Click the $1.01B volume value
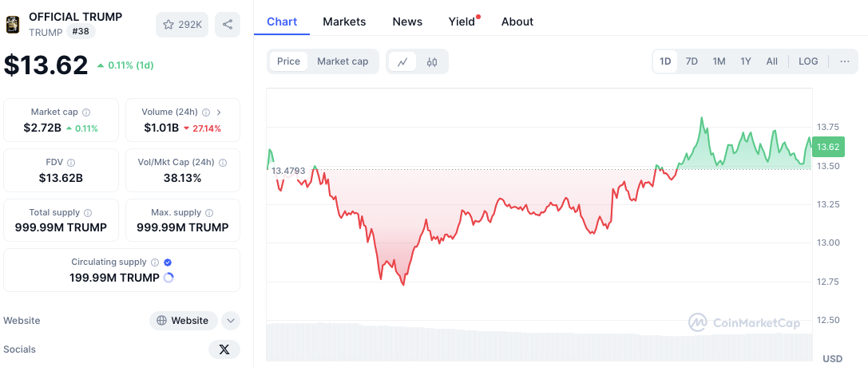Image resolution: width=868 pixels, height=367 pixels. pos(161,128)
